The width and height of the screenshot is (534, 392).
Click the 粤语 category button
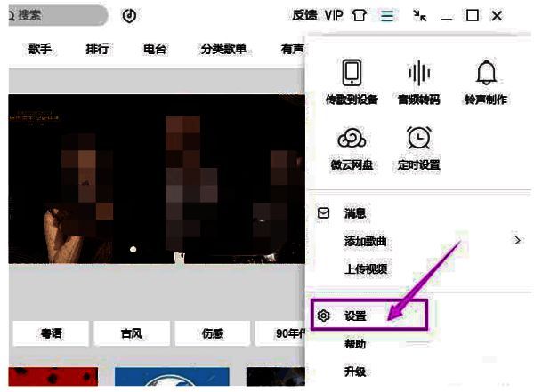point(51,333)
